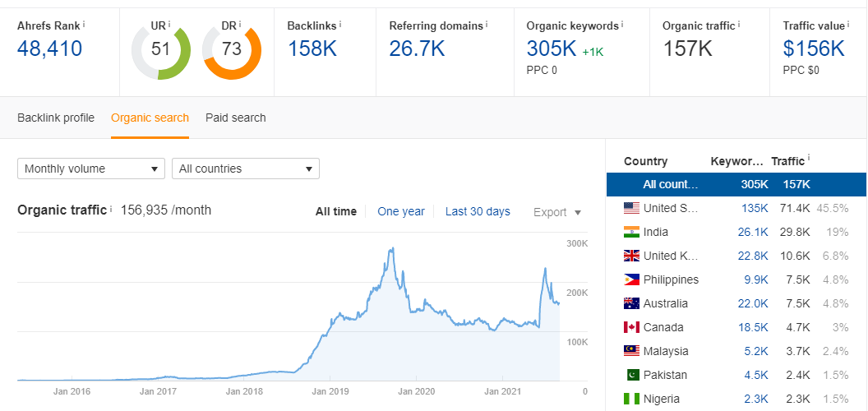Click the Canada flag icon

click(x=631, y=327)
